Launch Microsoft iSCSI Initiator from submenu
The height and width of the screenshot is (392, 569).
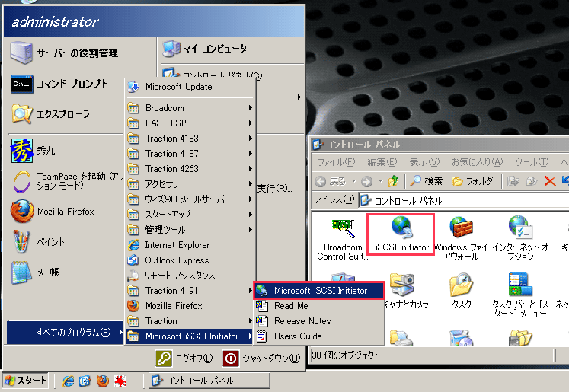(x=318, y=291)
